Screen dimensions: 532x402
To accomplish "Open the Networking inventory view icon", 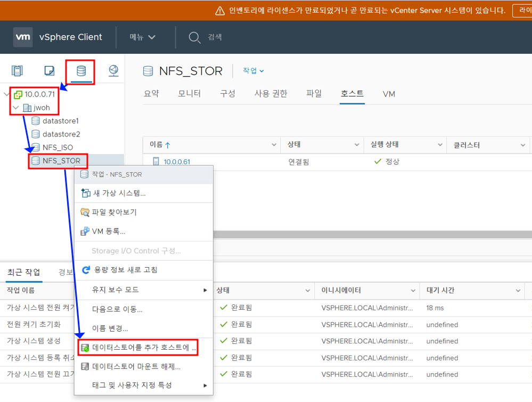I will [x=113, y=71].
